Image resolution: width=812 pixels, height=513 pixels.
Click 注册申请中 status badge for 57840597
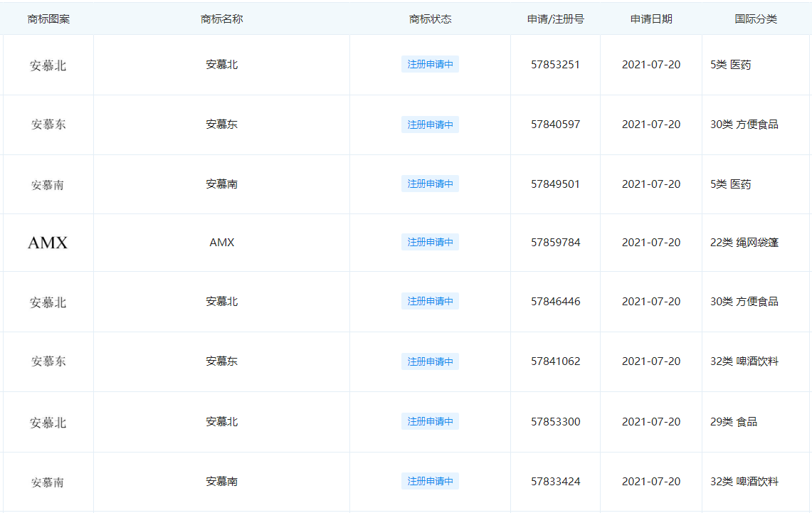[x=430, y=125]
